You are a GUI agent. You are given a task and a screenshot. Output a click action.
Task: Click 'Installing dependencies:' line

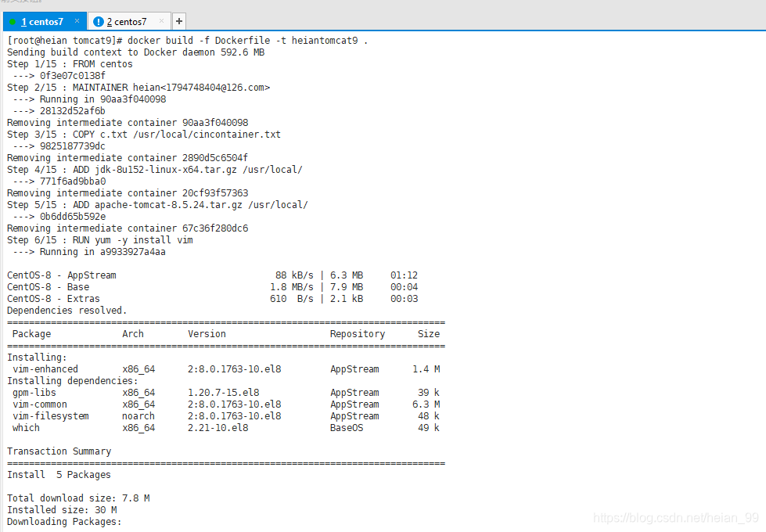[x=72, y=380]
